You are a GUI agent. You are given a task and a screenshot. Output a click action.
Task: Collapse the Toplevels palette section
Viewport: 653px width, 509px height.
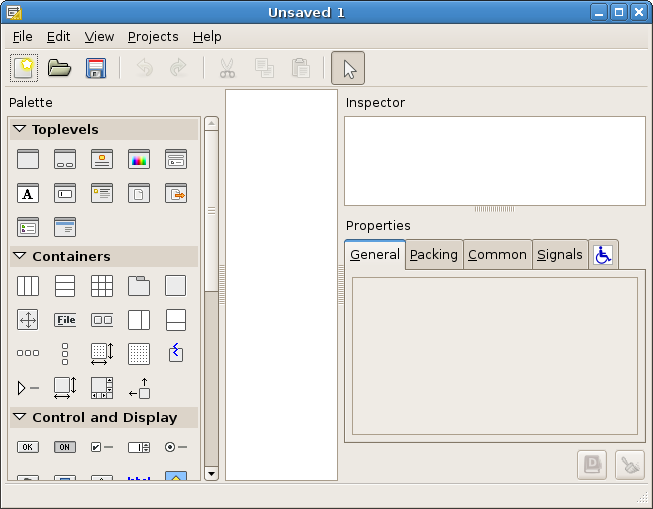[x=20, y=129]
